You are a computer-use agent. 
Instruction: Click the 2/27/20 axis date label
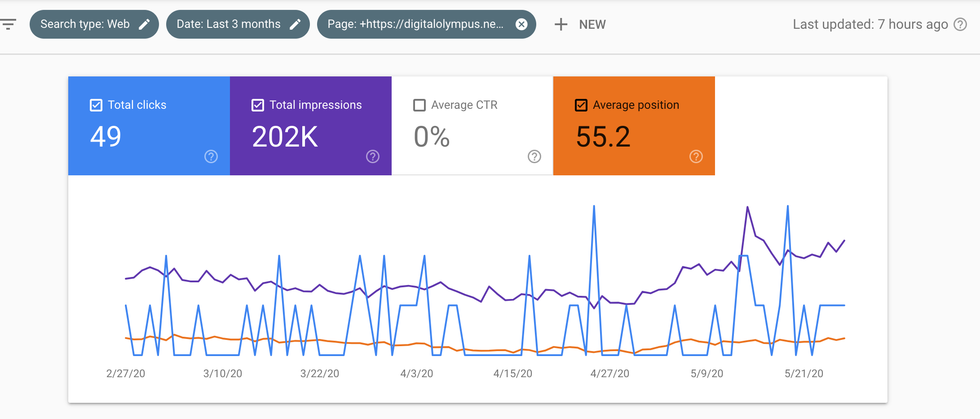pos(126,374)
